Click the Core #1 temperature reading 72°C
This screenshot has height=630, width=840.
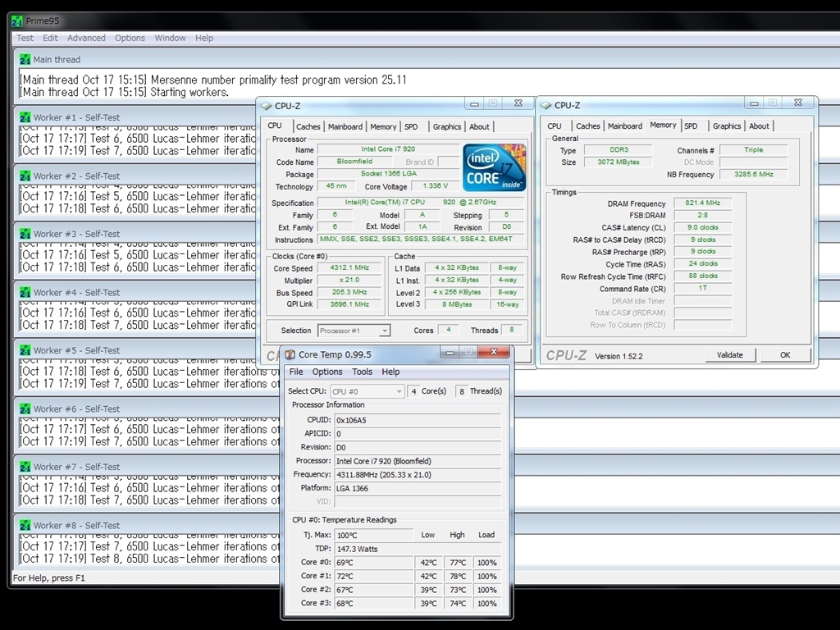pyautogui.click(x=374, y=577)
